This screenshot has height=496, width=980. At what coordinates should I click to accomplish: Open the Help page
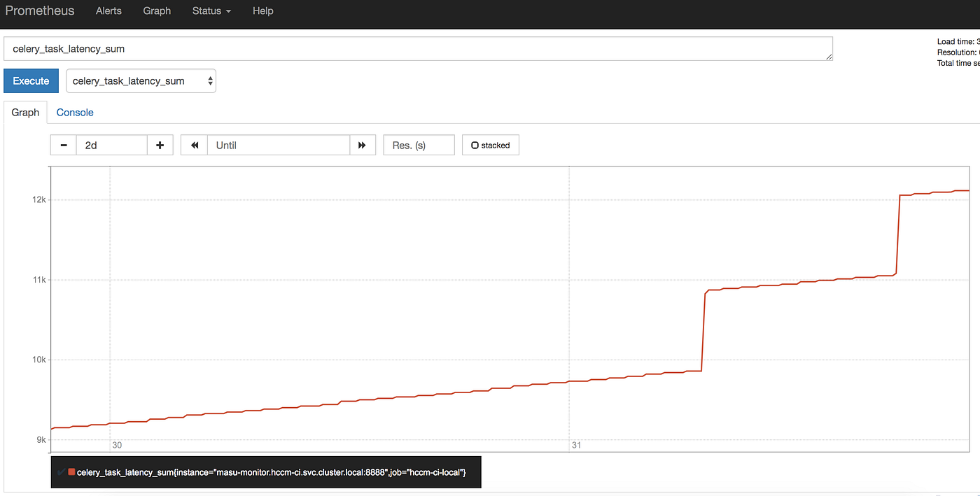coord(263,10)
